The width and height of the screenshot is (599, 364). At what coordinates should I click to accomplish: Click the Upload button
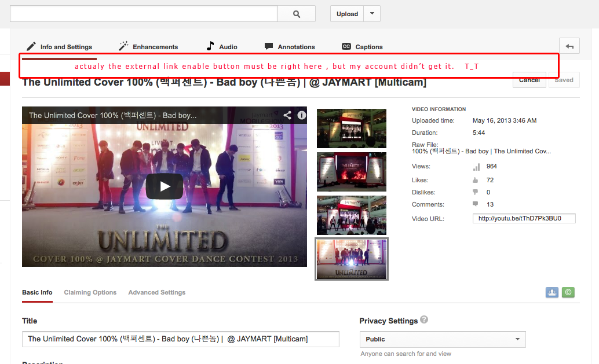[x=347, y=14]
